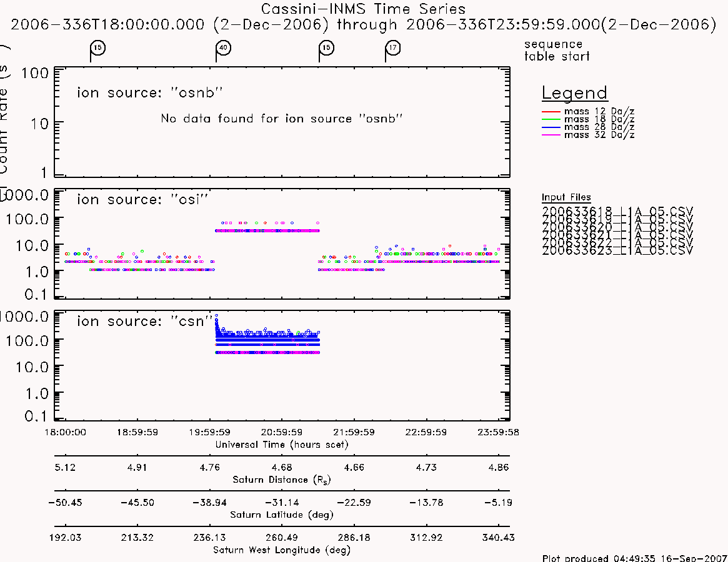728x562 pixels.
Task: Select sequence marker 15 between markers 40 and 17
Action: pos(326,48)
